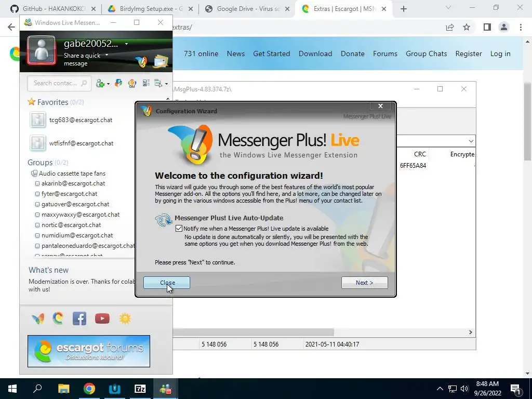Select contact wtfisfnf@escargot.chat
532x399 pixels.
coord(82,143)
